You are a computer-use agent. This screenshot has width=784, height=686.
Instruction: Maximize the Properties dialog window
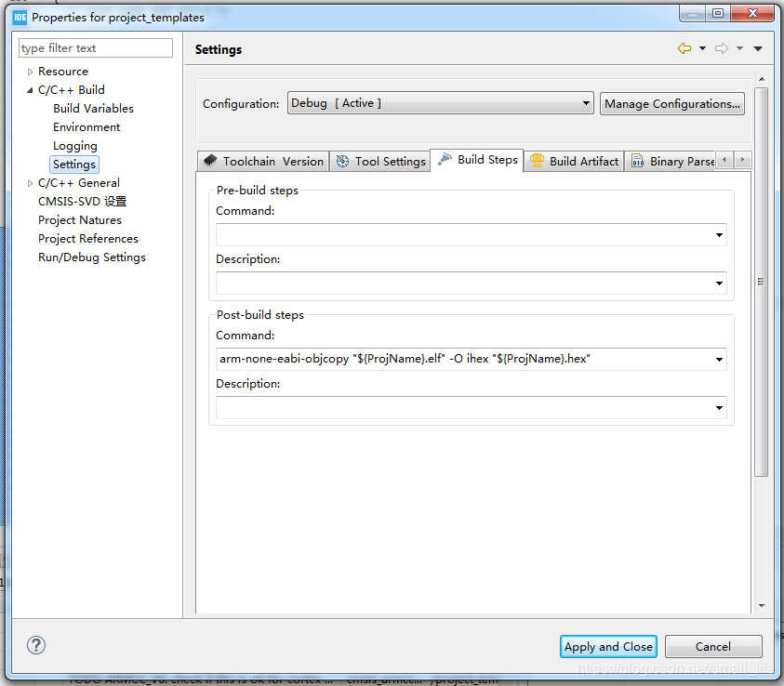(x=718, y=14)
